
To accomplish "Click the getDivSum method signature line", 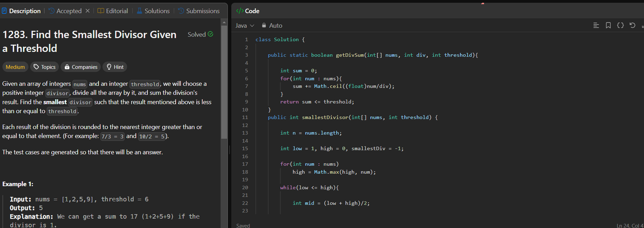I will point(373,55).
